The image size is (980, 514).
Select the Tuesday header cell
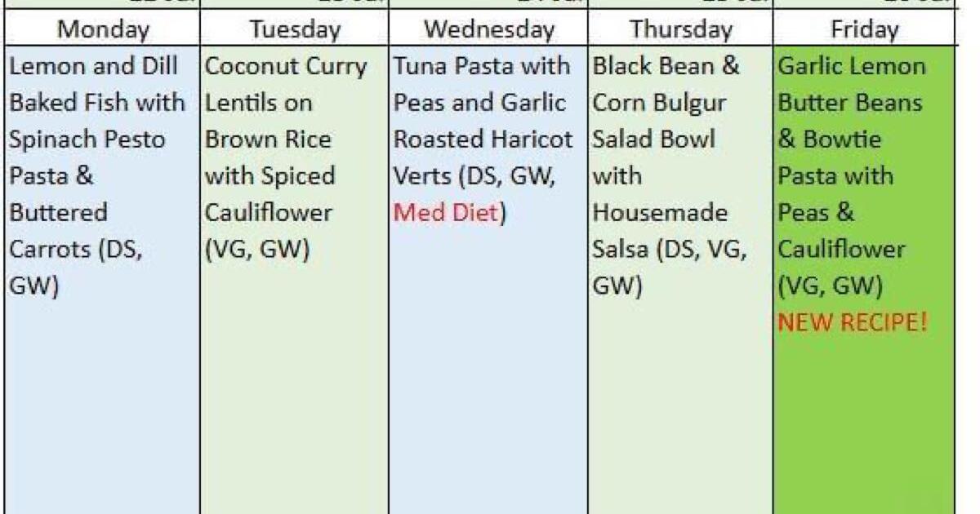pos(295,31)
